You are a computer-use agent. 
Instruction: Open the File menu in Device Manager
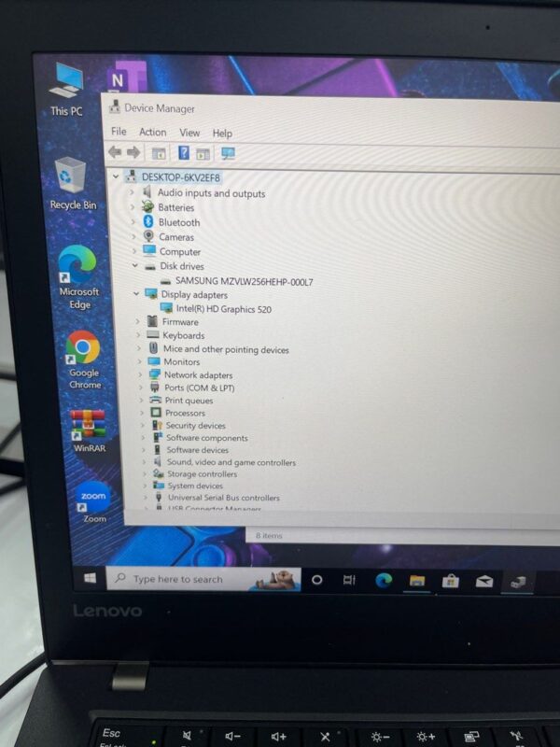coord(119,132)
